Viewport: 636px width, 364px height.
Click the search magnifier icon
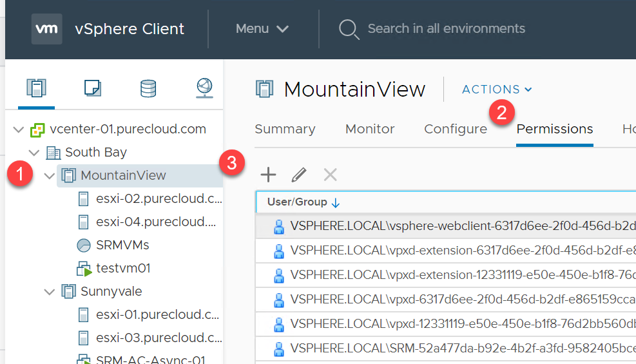pos(349,29)
